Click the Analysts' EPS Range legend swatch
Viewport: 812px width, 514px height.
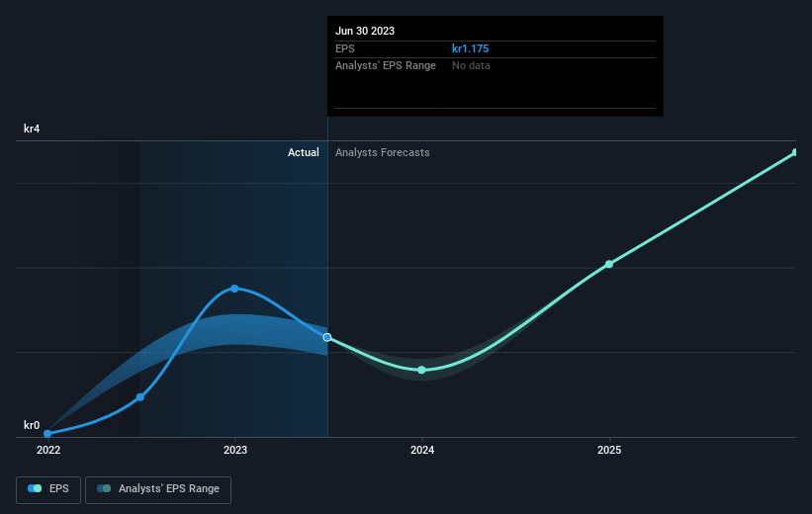104,488
